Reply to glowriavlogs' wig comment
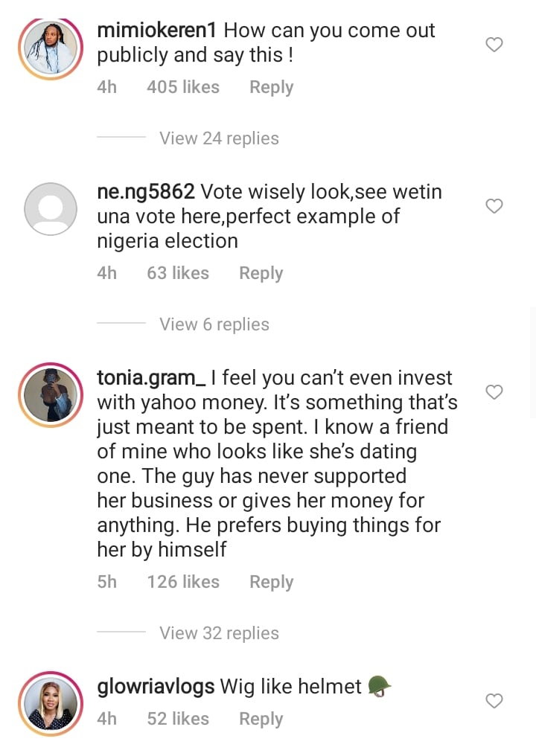The height and width of the screenshot is (756, 536). (x=261, y=719)
